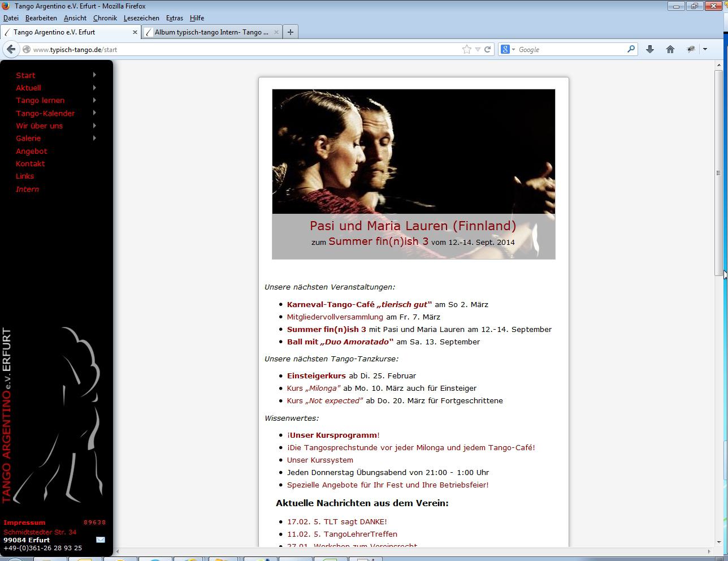Viewport: 728px width, 561px height.
Task: Open the Mitgliedervollversammlung link
Action: coord(335,317)
